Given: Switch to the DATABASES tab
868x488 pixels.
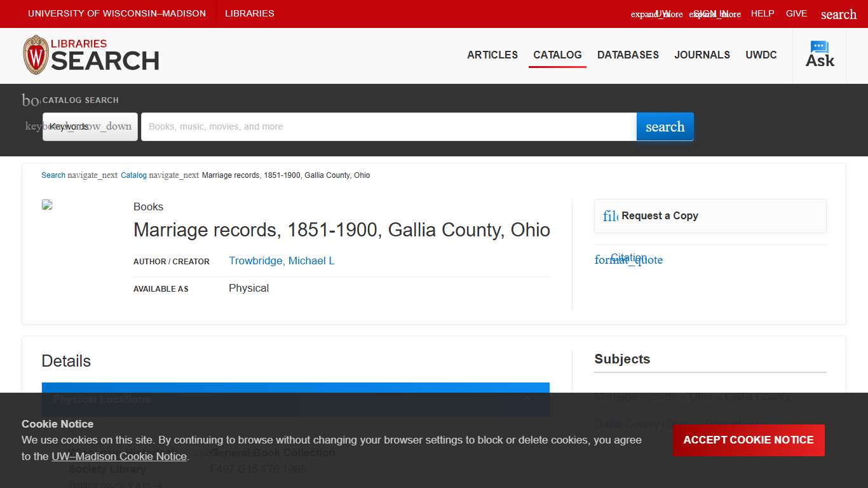Looking at the screenshot, I should (x=628, y=55).
